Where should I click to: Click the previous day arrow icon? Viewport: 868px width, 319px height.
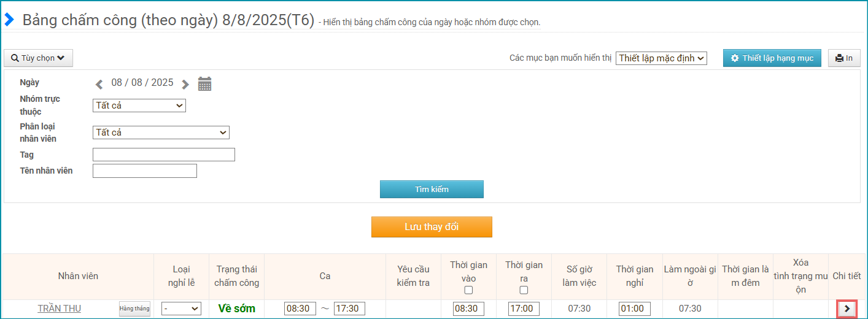[x=99, y=84]
